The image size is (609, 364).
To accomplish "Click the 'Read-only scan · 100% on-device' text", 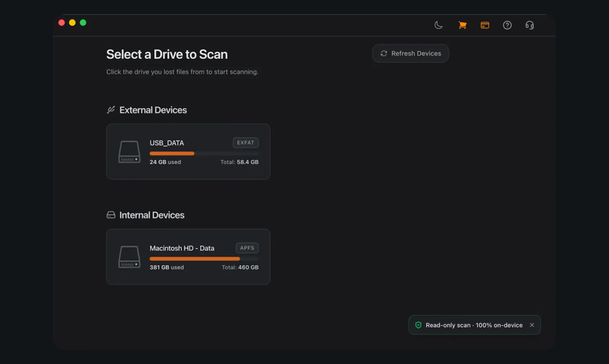I will pos(474,325).
